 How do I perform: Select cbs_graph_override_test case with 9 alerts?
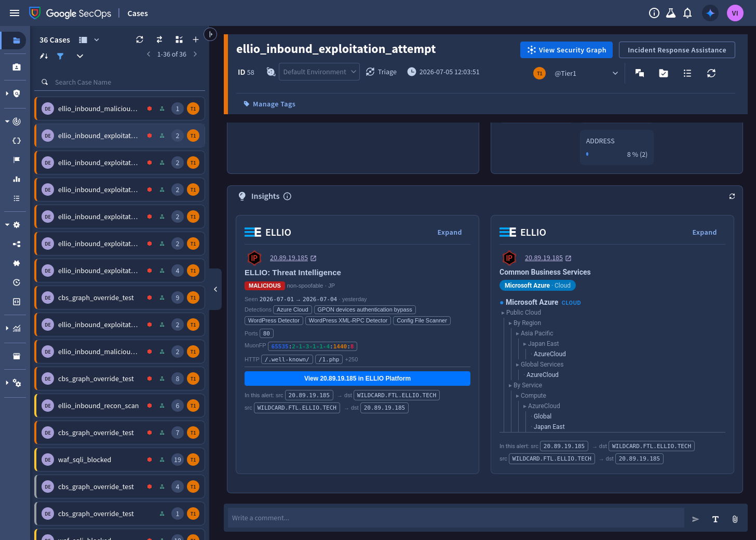coord(119,298)
